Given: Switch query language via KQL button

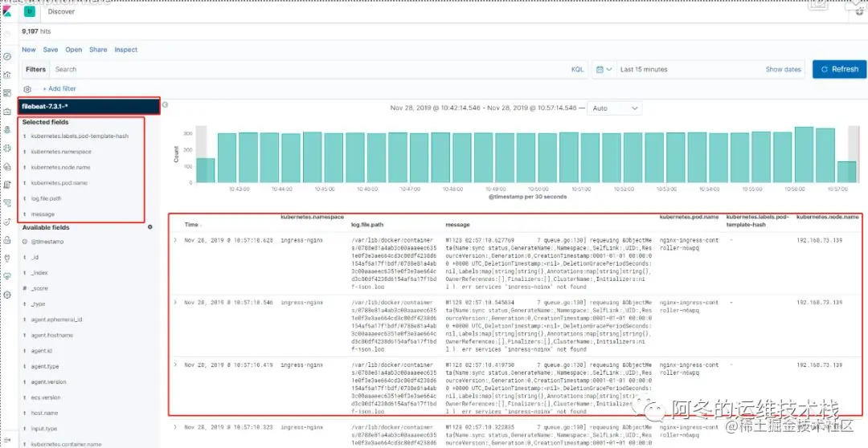Looking at the screenshot, I should 577,70.
